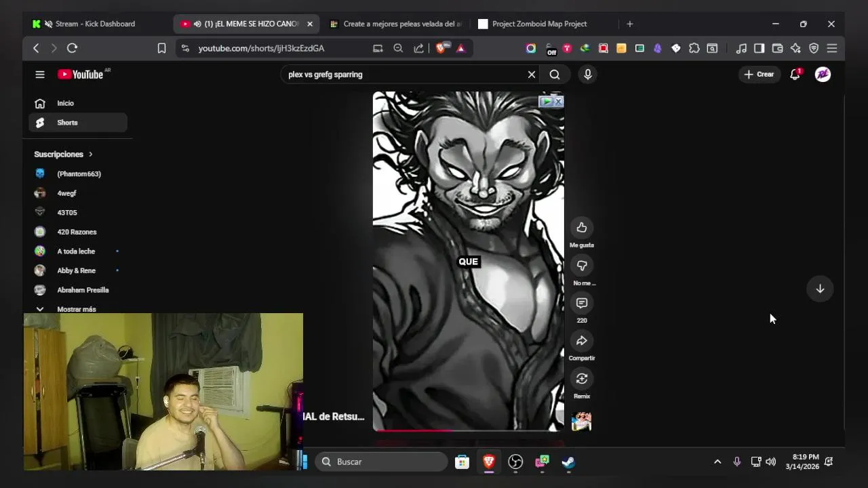Share the Short with Compartir
The width and height of the screenshot is (868, 488).
(x=582, y=341)
